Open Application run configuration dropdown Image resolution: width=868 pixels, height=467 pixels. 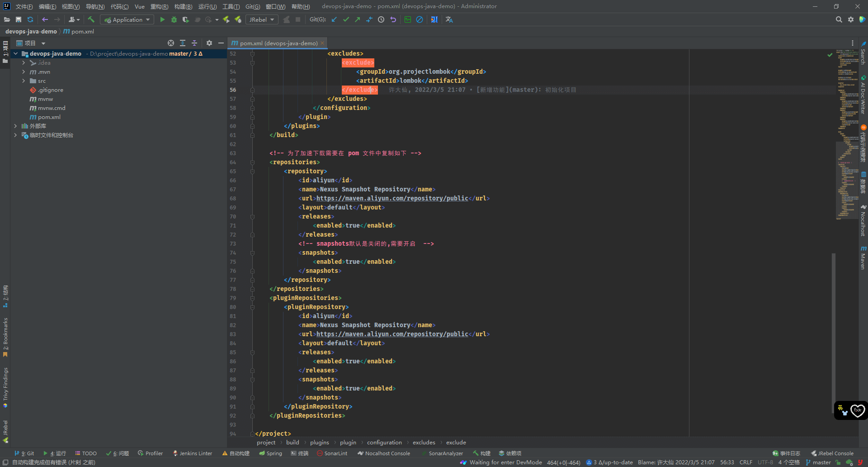click(127, 19)
